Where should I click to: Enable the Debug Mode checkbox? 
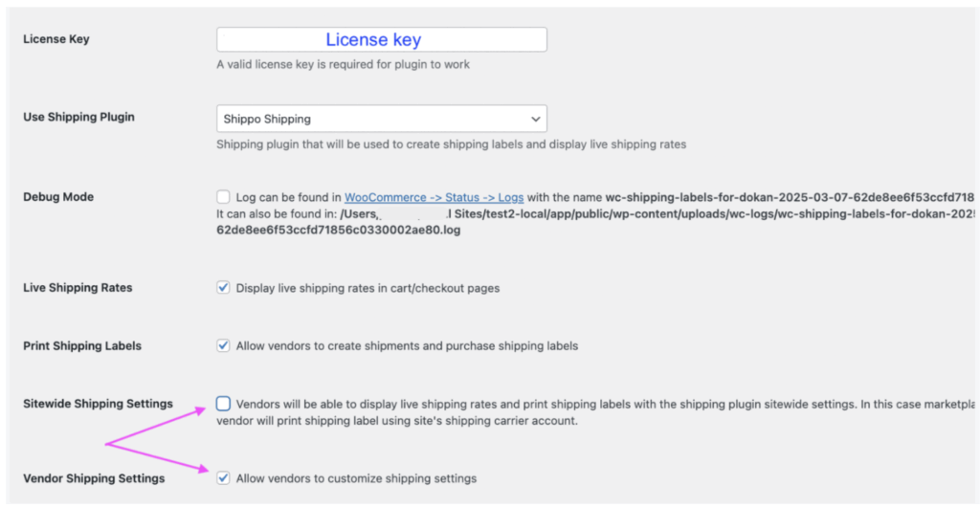point(223,197)
